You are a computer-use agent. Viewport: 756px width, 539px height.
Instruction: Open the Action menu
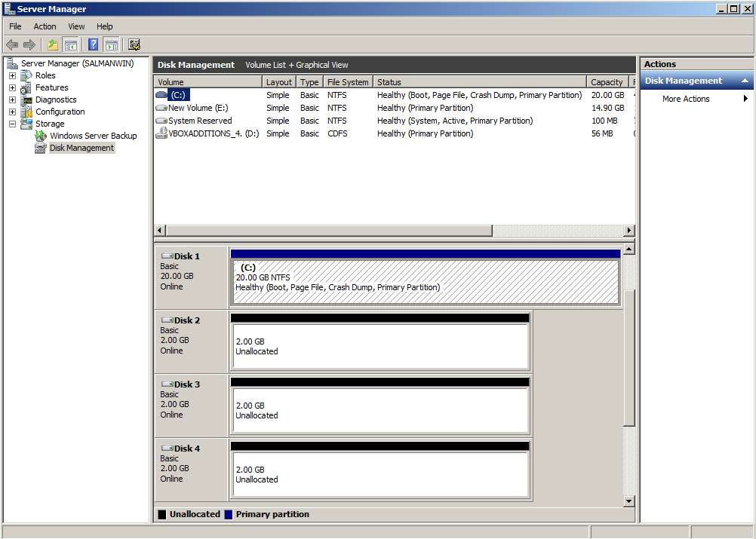coord(45,26)
